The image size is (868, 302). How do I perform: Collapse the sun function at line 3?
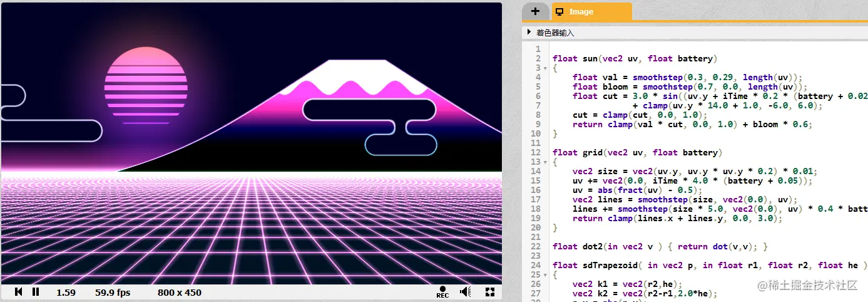pos(546,68)
